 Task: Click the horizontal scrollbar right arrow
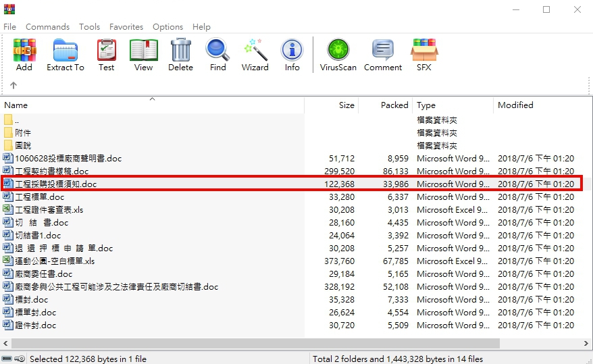pyautogui.click(x=586, y=344)
